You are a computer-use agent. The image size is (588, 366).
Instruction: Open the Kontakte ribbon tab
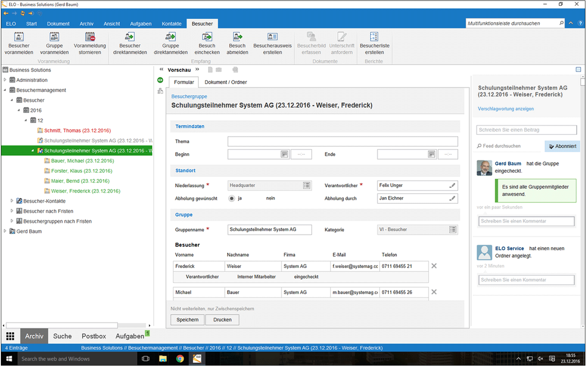(x=171, y=24)
